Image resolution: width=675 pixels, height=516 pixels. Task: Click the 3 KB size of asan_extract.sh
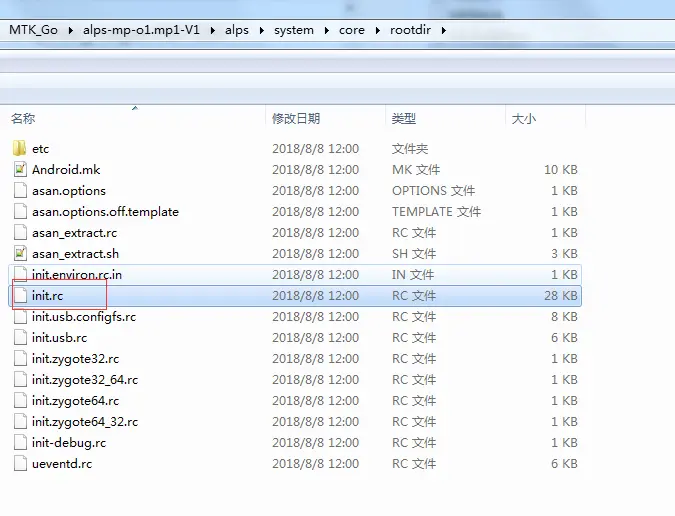click(x=564, y=254)
